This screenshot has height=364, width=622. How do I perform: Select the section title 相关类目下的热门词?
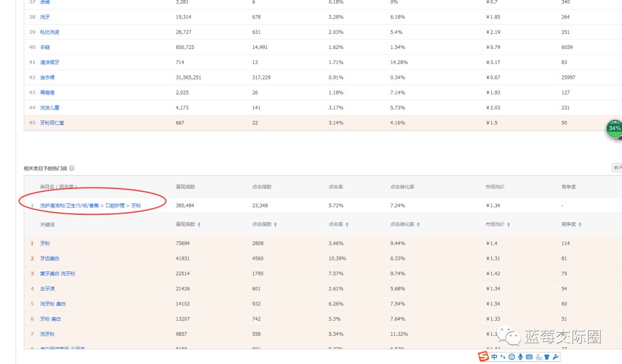click(x=45, y=168)
